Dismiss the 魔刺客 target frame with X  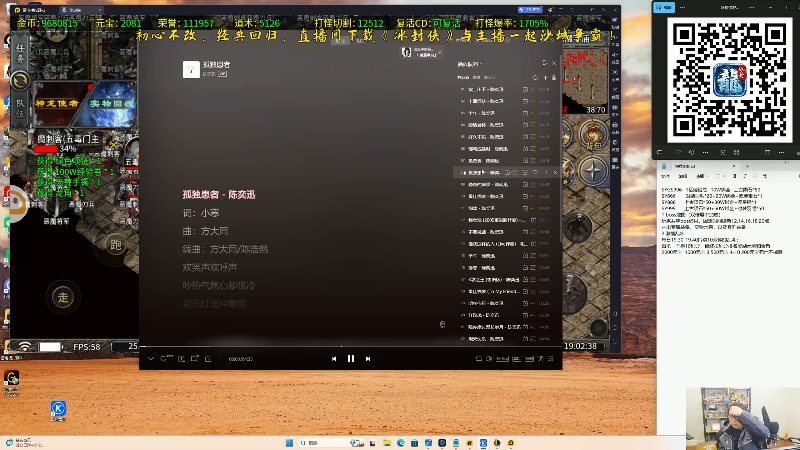point(113,145)
